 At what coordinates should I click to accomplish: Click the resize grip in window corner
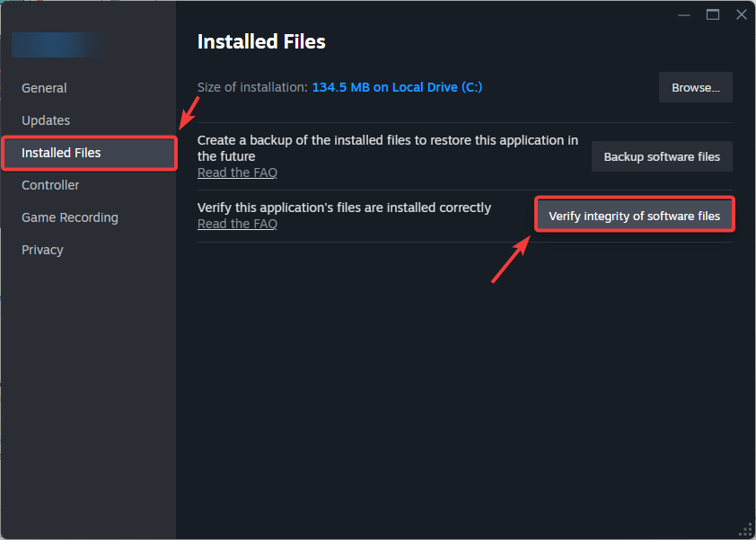click(x=745, y=530)
